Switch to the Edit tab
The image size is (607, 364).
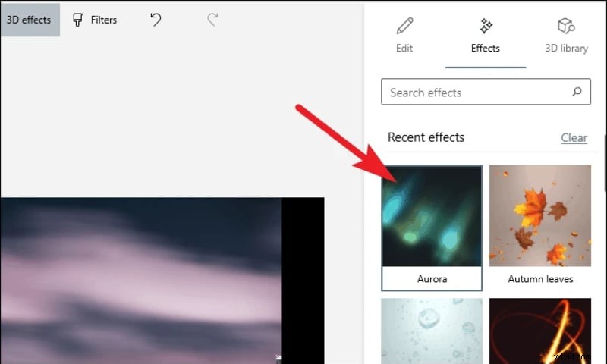[404, 36]
